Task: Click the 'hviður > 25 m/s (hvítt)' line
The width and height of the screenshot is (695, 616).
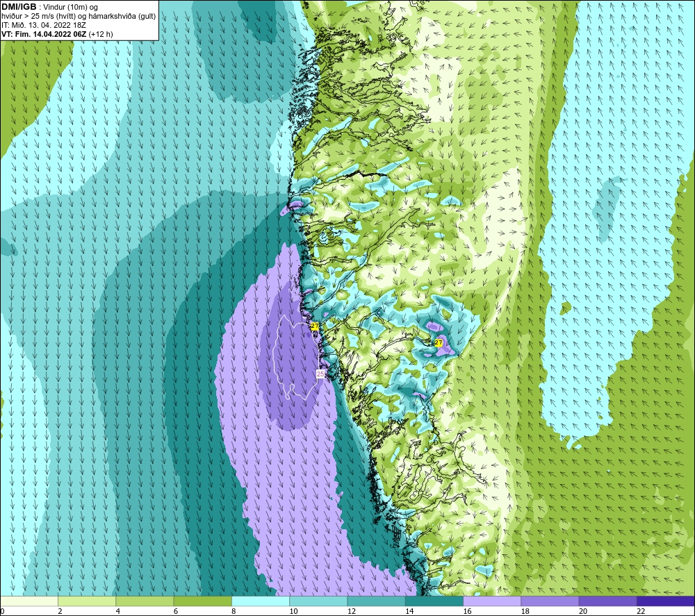Action: pyautogui.click(x=40, y=17)
